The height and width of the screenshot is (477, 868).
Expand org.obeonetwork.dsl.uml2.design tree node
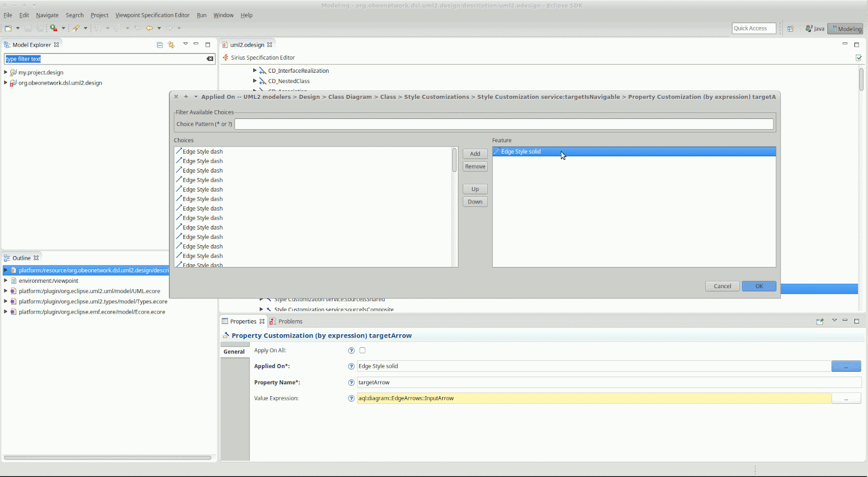coord(5,82)
